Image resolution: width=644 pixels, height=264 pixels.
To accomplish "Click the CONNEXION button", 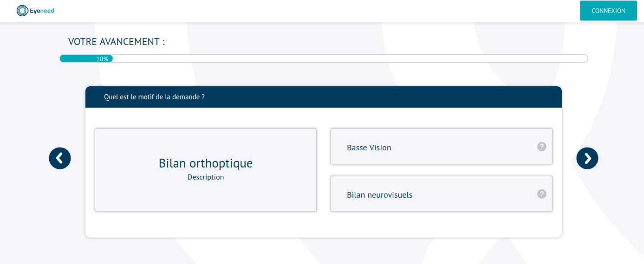I will 608,11.
